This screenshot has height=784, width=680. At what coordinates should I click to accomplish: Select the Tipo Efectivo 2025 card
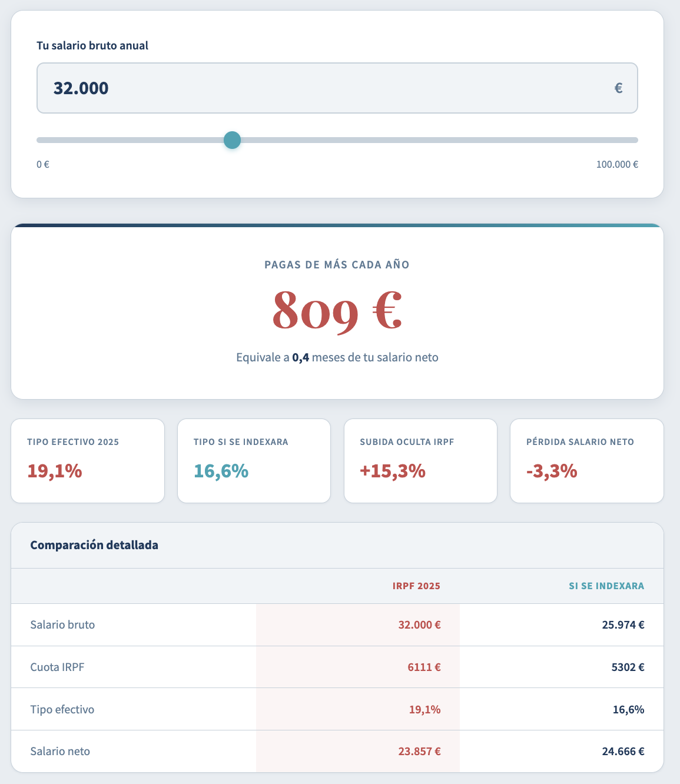(x=88, y=461)
